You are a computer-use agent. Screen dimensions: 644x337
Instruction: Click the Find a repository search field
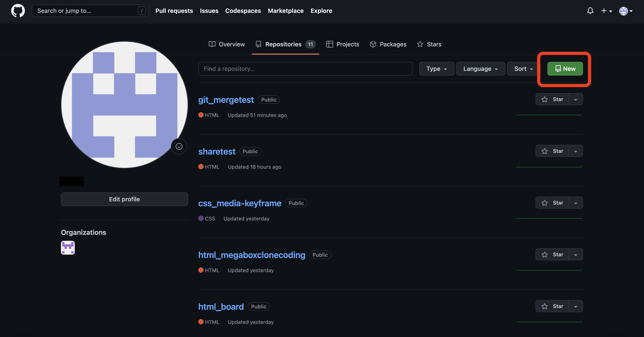[x=305, y=69]
